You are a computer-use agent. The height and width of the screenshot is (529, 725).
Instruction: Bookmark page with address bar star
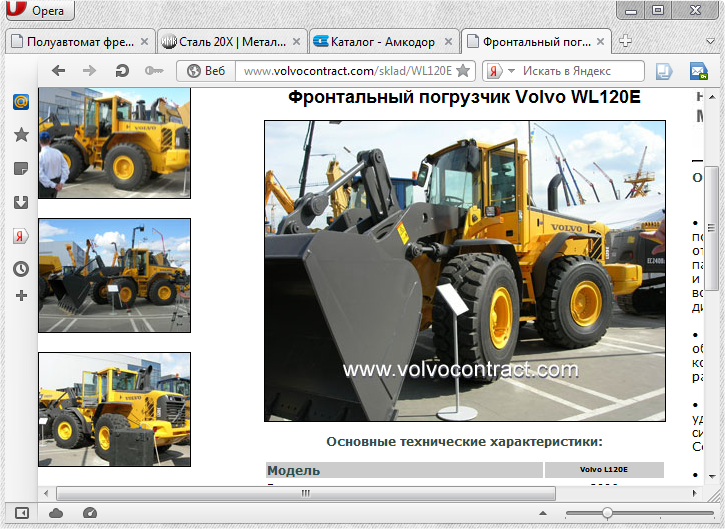pos(463,71)
